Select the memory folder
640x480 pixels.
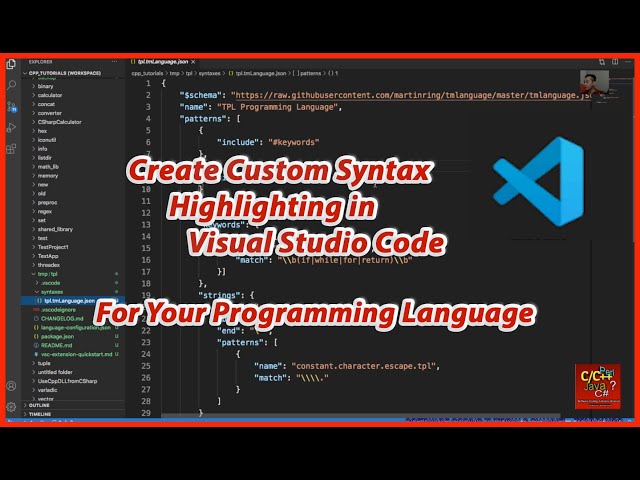(x=48, y=176)
